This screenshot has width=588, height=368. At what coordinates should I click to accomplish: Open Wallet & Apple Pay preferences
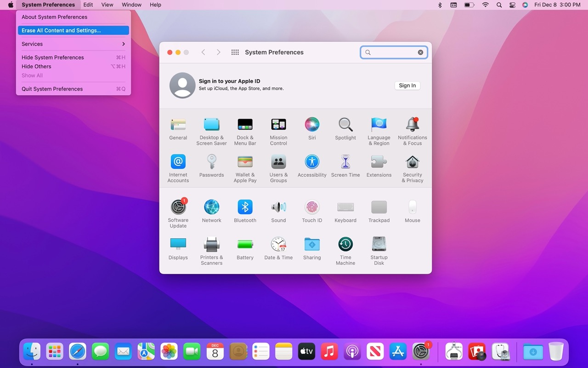coord(245,168)
